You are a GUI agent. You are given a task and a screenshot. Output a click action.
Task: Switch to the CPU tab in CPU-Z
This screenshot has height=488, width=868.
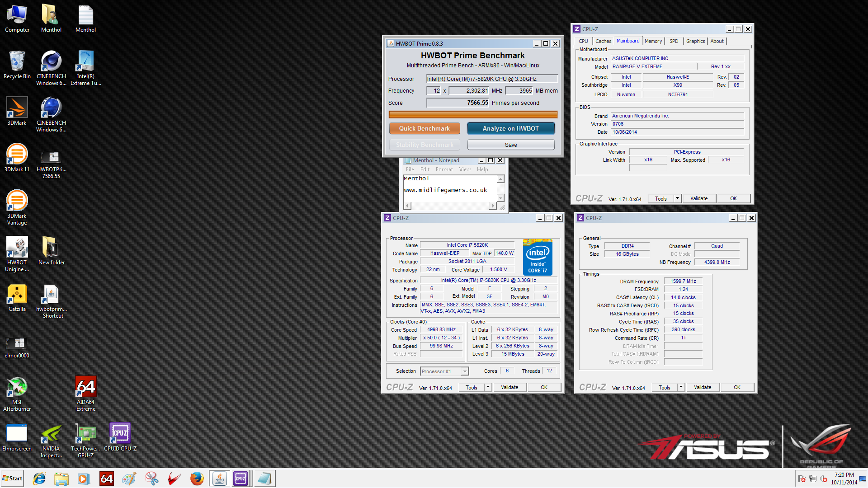[x=583, y=41]
